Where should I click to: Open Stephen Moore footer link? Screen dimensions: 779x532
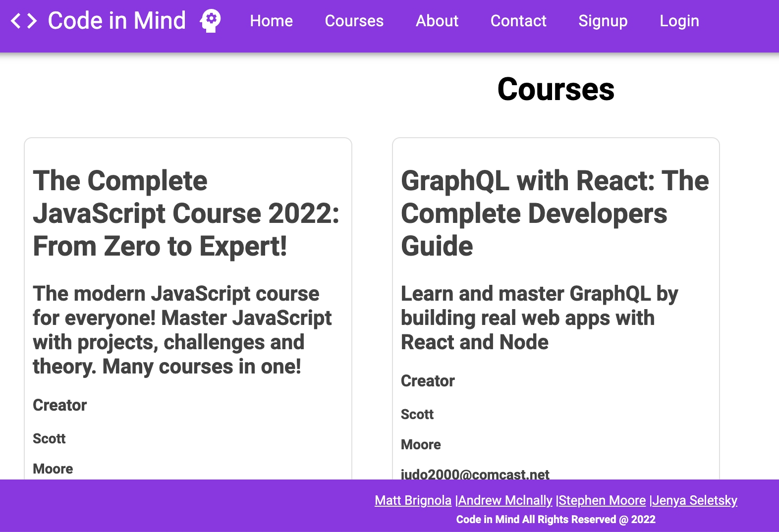(x=603, y=500)
